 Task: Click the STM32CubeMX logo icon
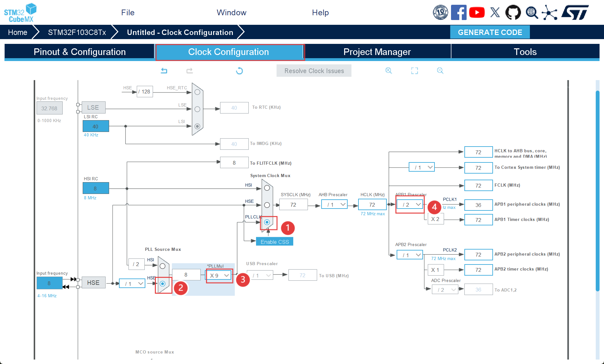point(20,13)
